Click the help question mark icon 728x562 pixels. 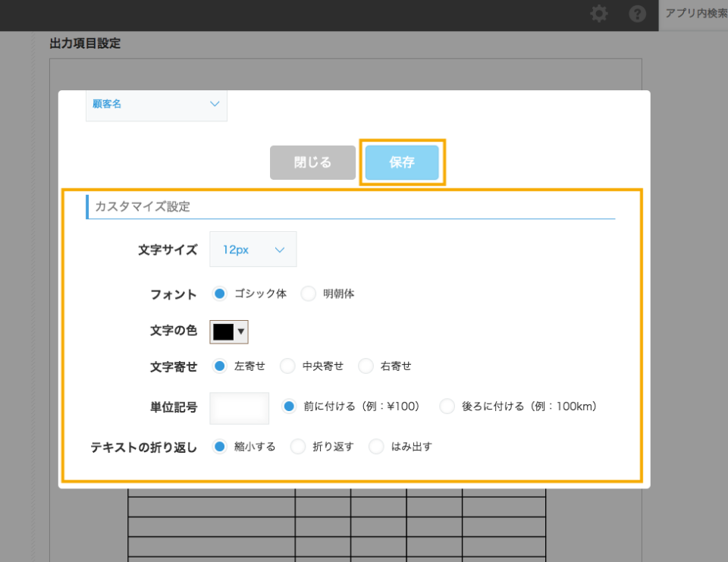(x=638, y=14)
